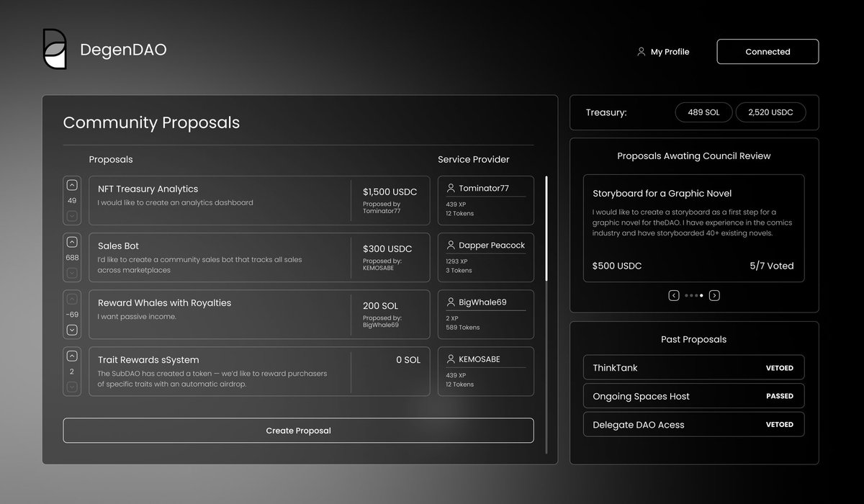Click the DegenDAO title text
Image resolution: width=864 pixels, height=504 pixels.
pyautogui.click(x=123, y=50)
